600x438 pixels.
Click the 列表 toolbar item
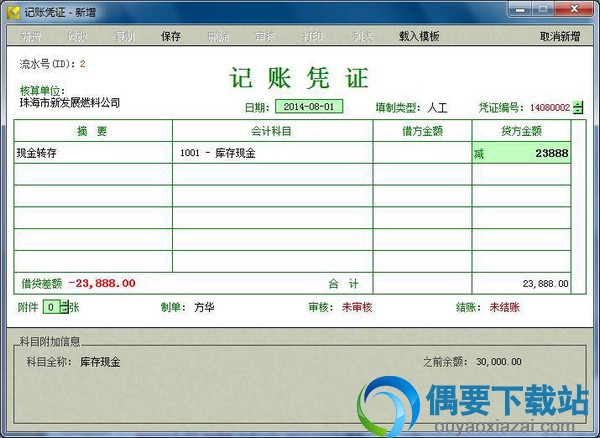click(362, 36)
